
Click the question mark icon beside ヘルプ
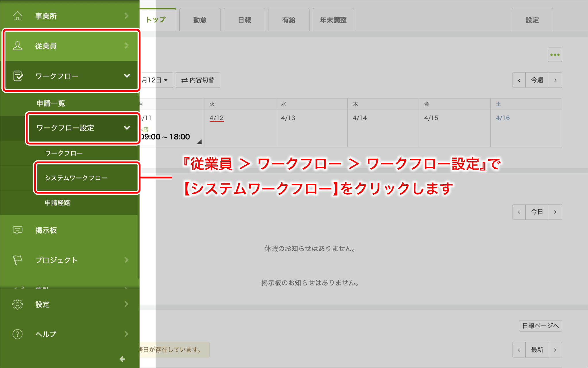coord(18,334)
